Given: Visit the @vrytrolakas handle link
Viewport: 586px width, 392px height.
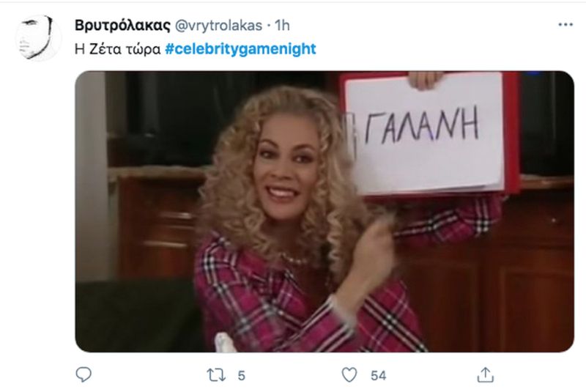Looking at the screenshot, I should pos(218,26).
